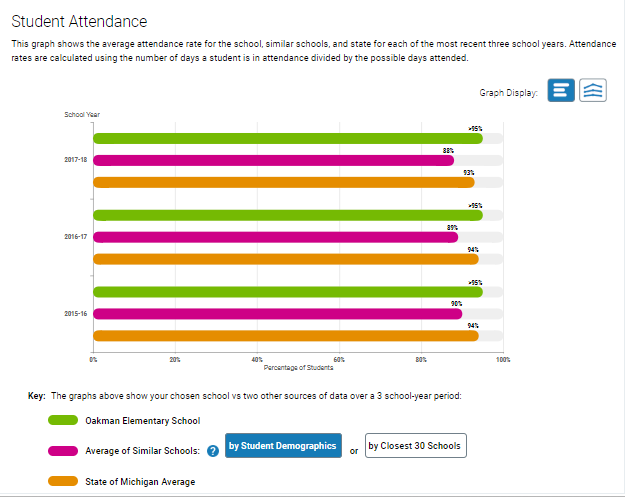625x497 pixels.
Task: Click the 2017-18 similar schools 88% bar
Action: click(x=273, y=160)
